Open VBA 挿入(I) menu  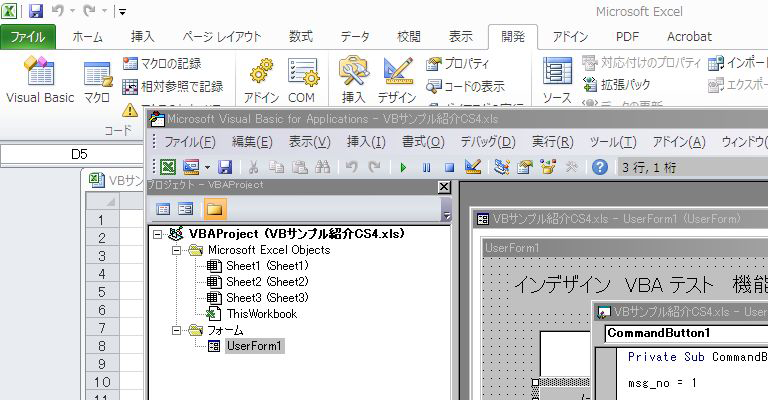coord(366,142)
